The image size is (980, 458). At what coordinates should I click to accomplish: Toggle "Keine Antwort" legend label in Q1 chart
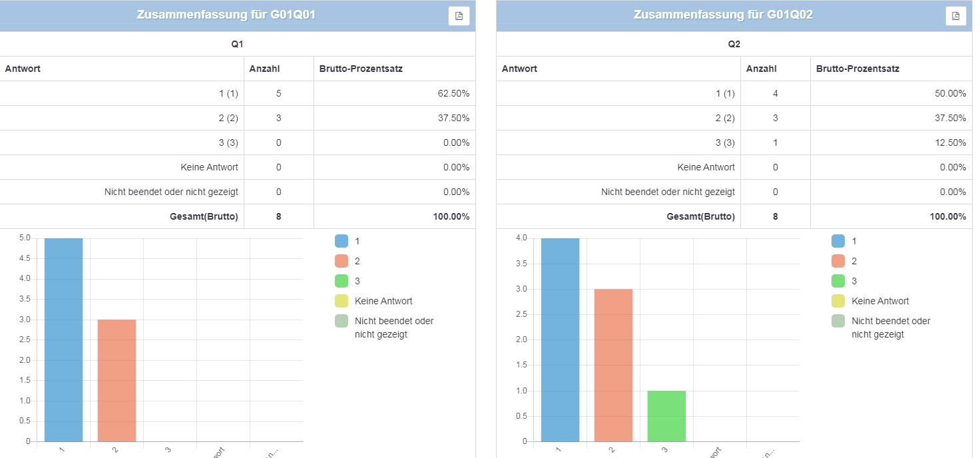coord(383,301)
